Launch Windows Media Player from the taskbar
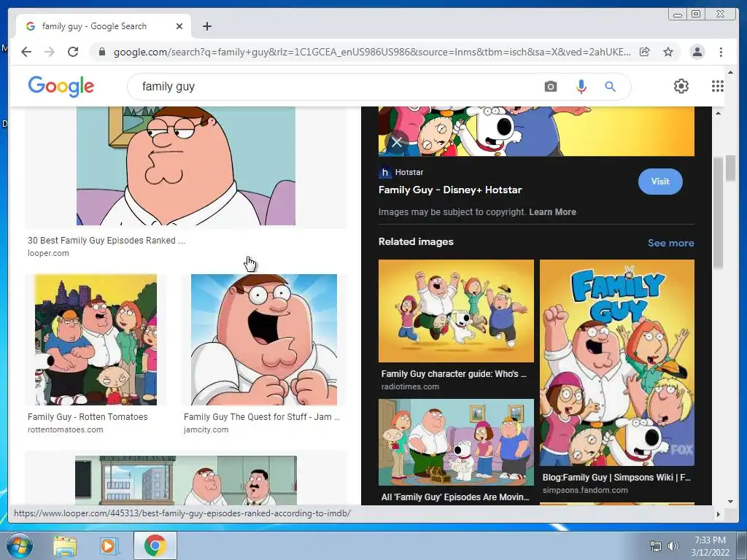 pyautogui.click(x=108, y=546)
